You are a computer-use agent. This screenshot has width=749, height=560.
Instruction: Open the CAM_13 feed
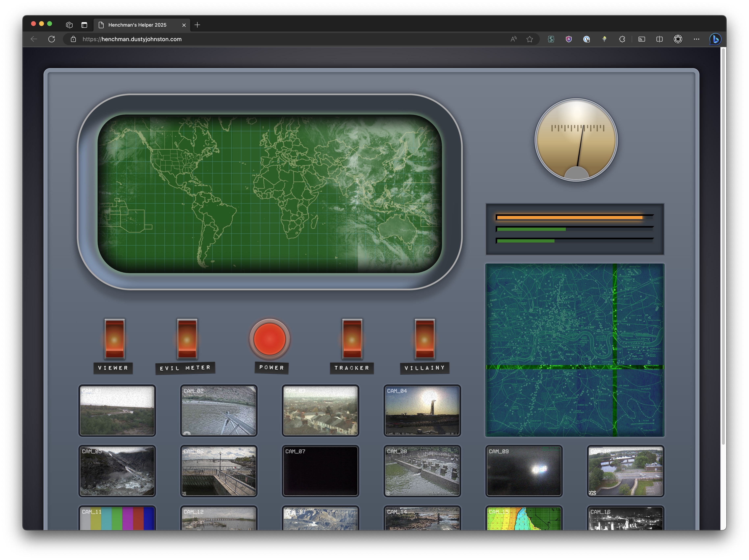point(320,518)
